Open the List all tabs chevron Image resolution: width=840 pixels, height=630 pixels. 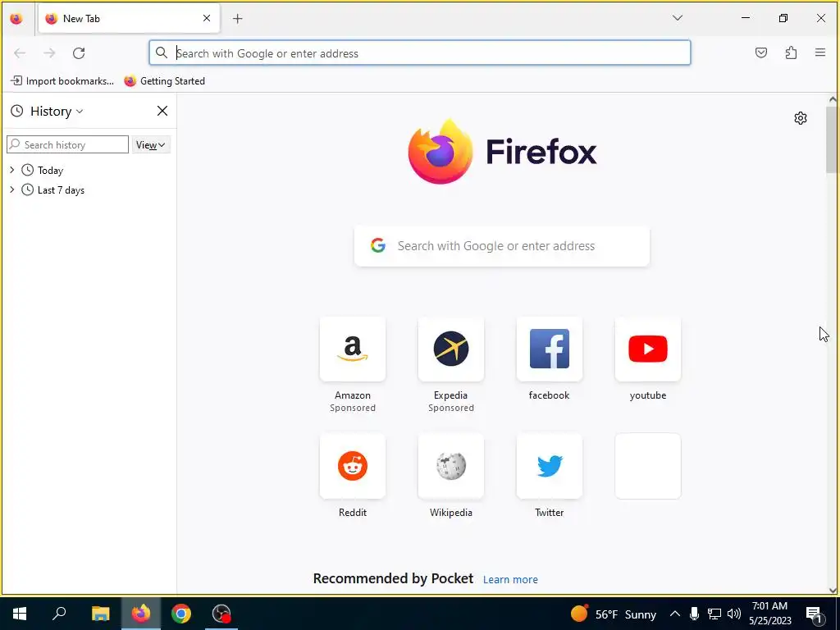click(x=677, y=18)
